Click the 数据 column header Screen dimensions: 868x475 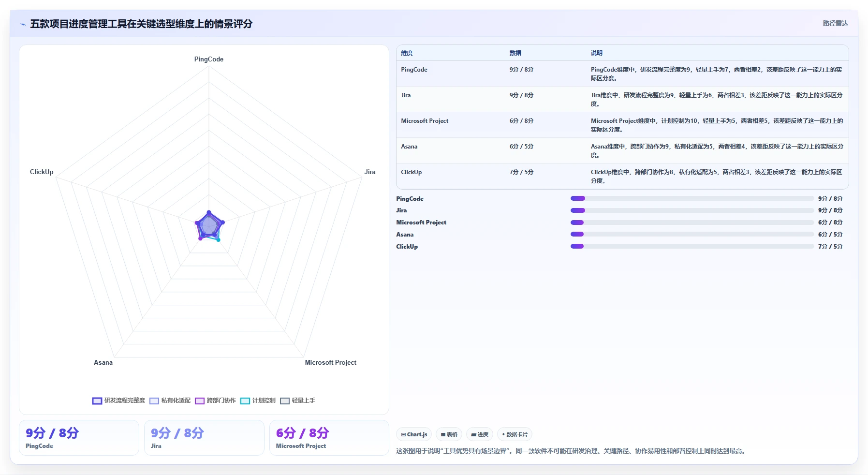[515, 53]
